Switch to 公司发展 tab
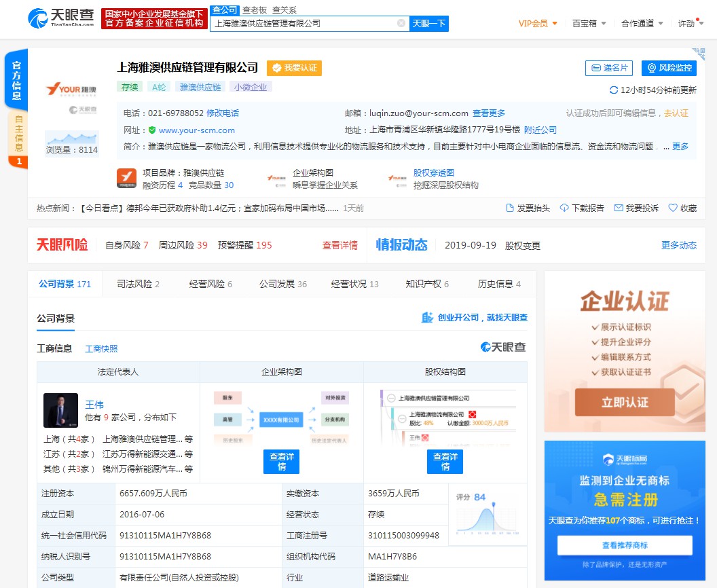This screenshot has width=717, height=588. tap(283, 284)
